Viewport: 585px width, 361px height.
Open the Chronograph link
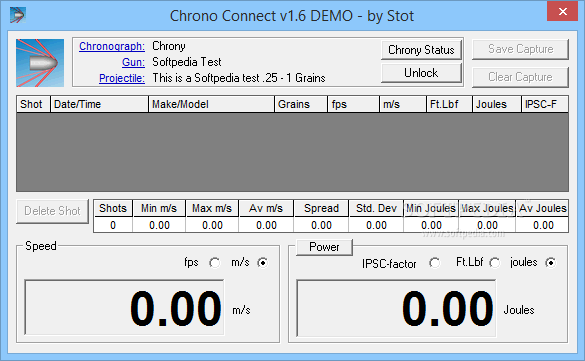(x=112, y=46)
